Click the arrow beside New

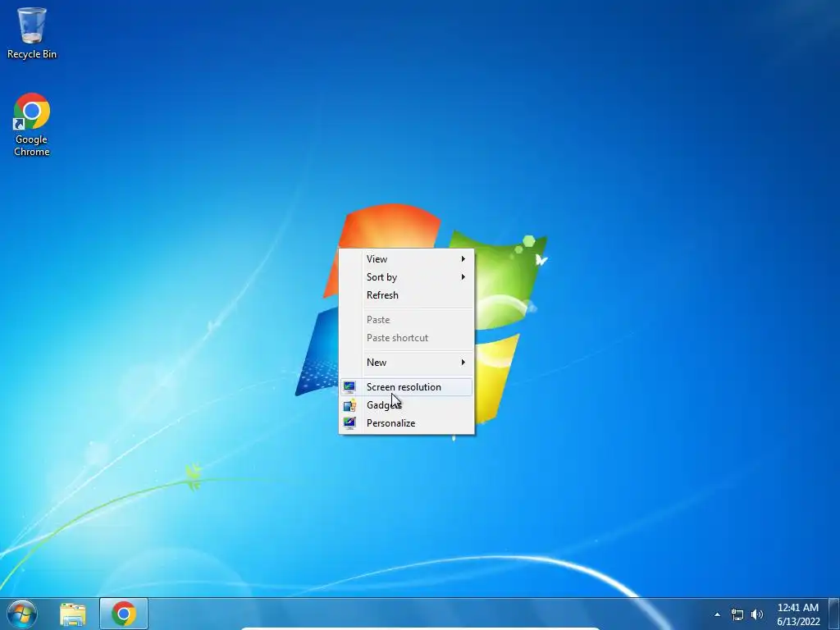(463, 362)
